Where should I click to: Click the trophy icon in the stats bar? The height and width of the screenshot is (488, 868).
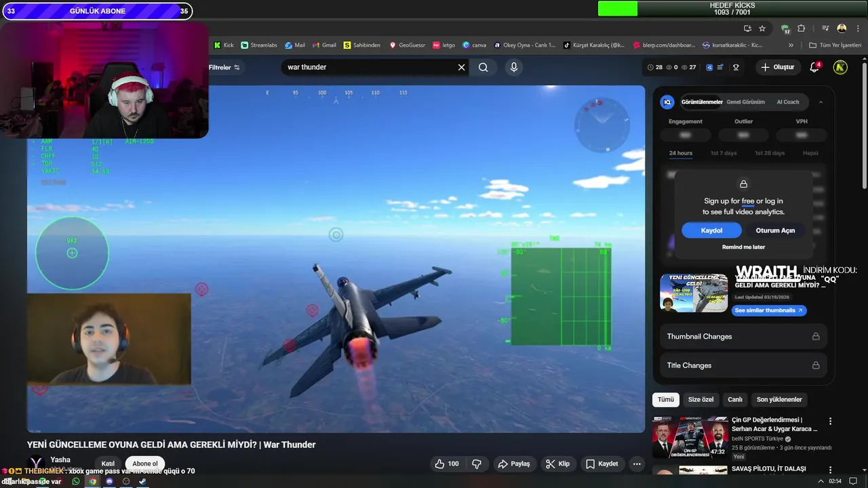pyautogui.click(x=736, y=67)
